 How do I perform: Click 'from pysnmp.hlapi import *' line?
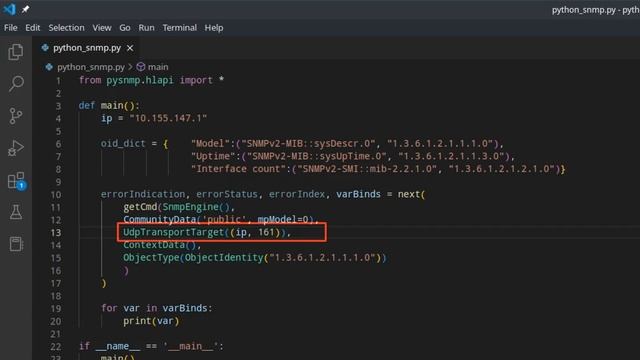pos(151,80)
